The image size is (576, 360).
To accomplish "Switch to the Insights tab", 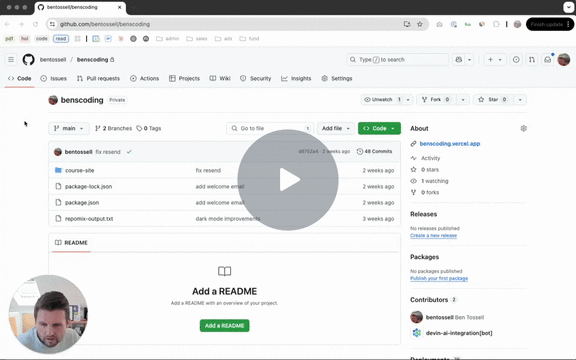I will [296, 78].
